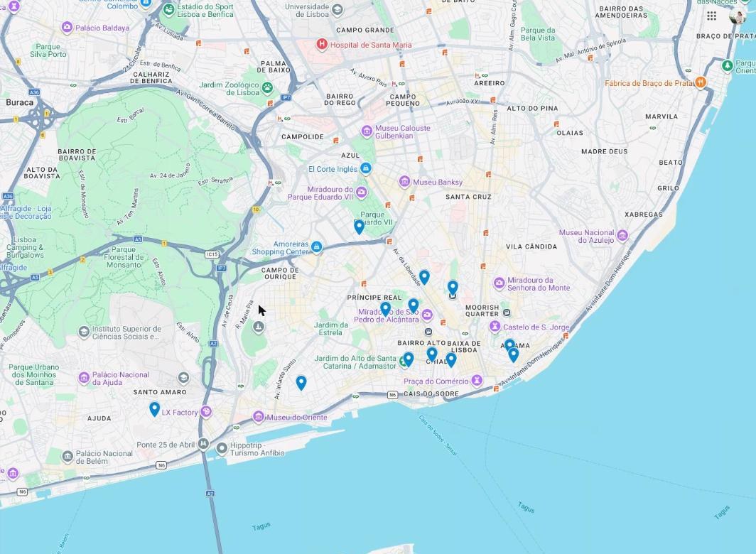This screenshot has width=756, height=554.
Task: Click the Hospital de Santa Maria marker
Action: click(322, 45)
